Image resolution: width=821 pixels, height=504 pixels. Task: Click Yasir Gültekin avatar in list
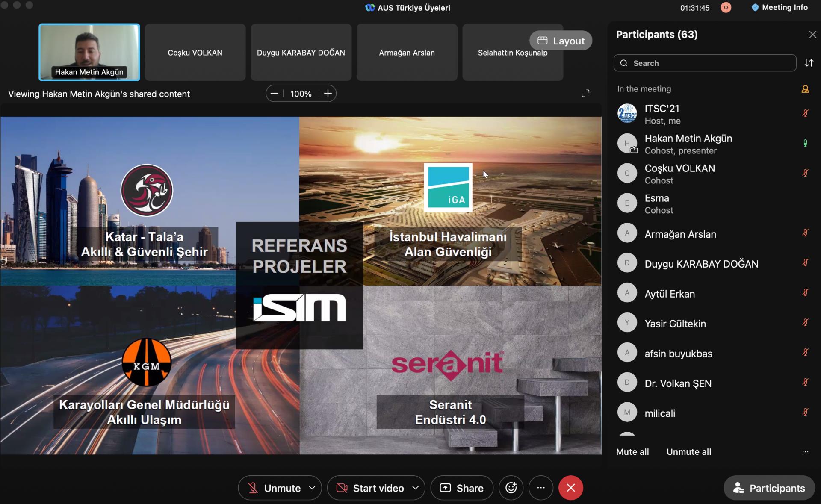(x=627, y=323)
